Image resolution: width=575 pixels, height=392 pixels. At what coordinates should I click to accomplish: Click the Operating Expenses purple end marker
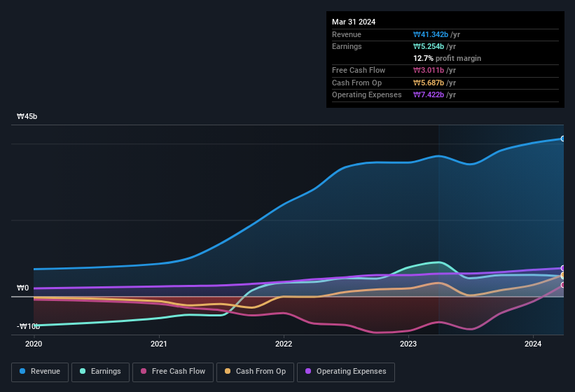click(563, 268)
